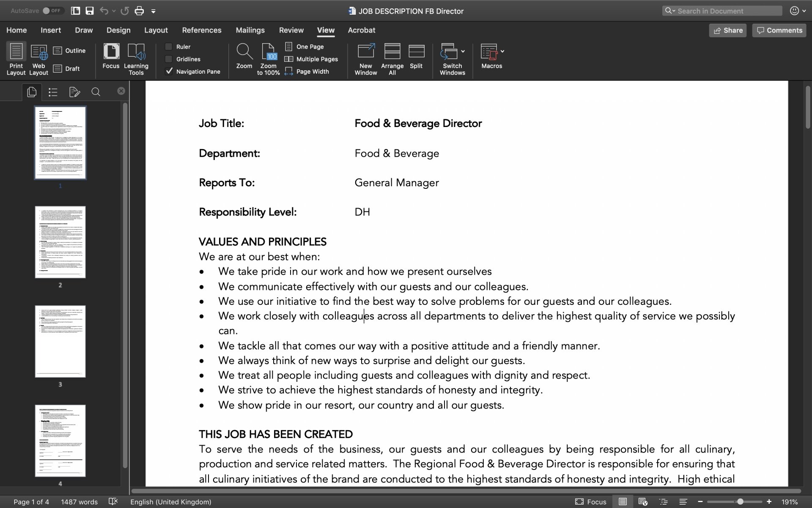Open the Insert tab
This screenshot has width=812, height=508.
coord(51,30)
